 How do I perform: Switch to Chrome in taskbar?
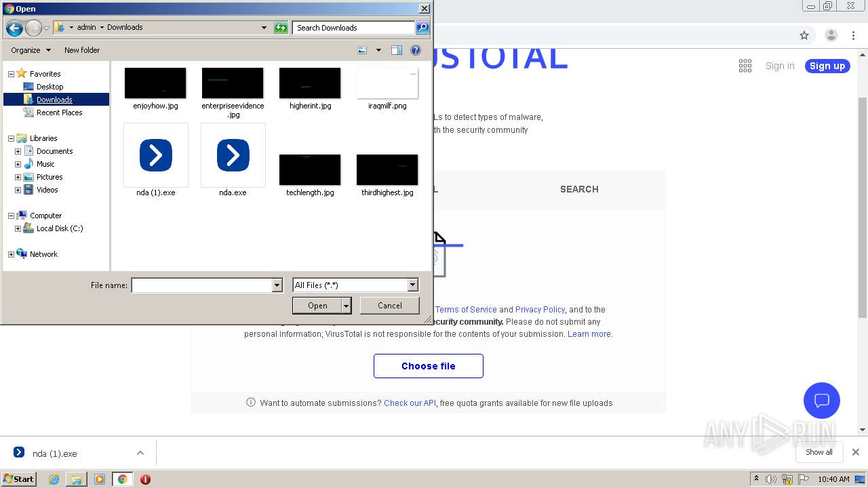122,479
